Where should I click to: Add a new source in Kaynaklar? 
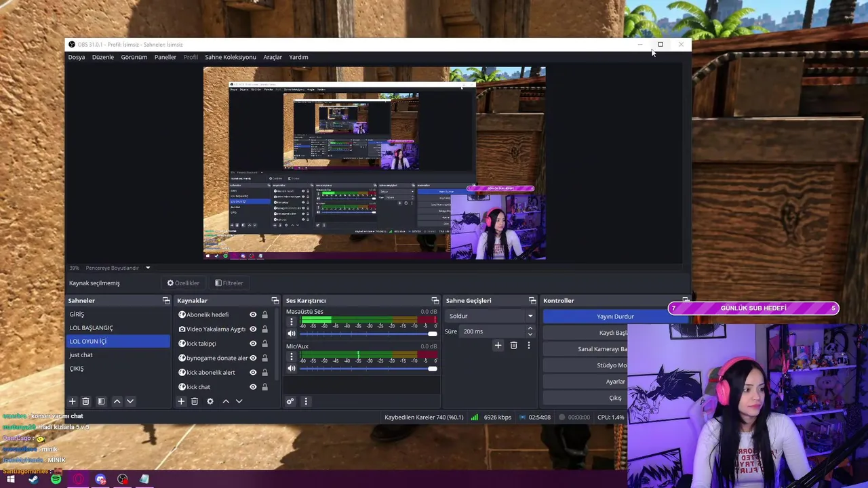tap(181, 401)
